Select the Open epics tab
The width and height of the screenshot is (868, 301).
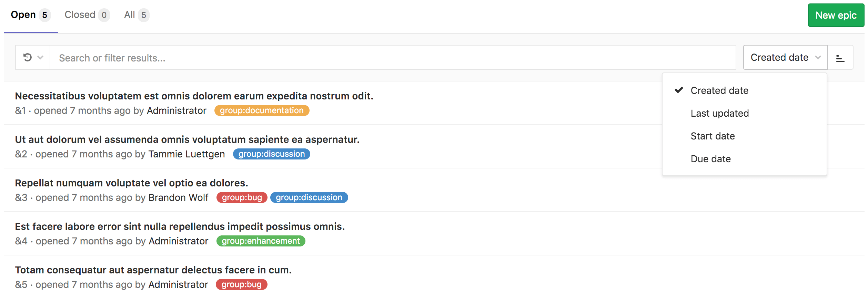pyautogui.click(x=30, y=15)
